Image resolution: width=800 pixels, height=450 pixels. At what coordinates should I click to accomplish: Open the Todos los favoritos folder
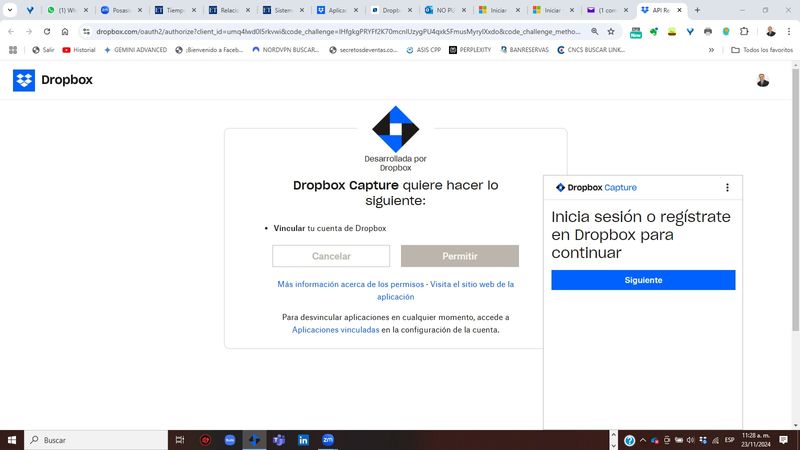pos(762,50)
